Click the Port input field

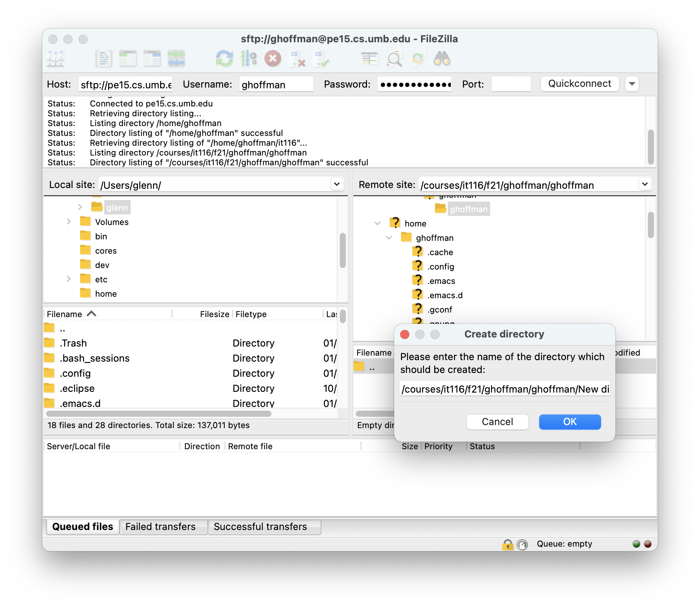(511, 84)
